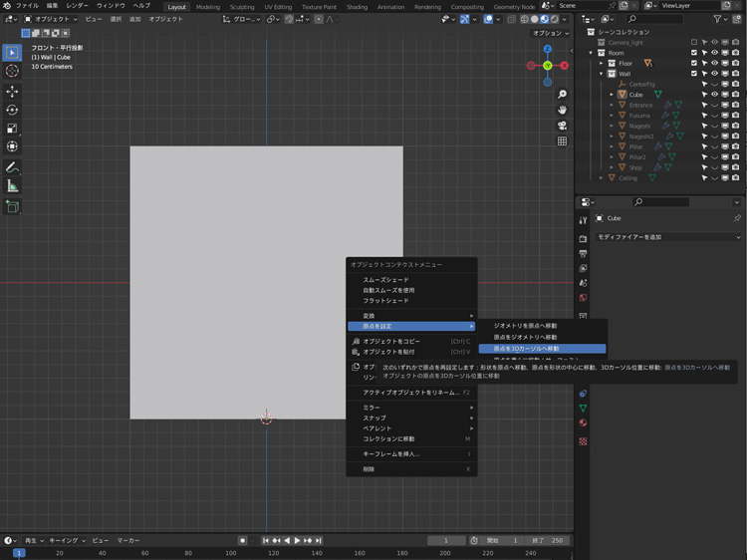
Task: Switch to the Modeling workspace tab
Action: click(x=207, y=6)
